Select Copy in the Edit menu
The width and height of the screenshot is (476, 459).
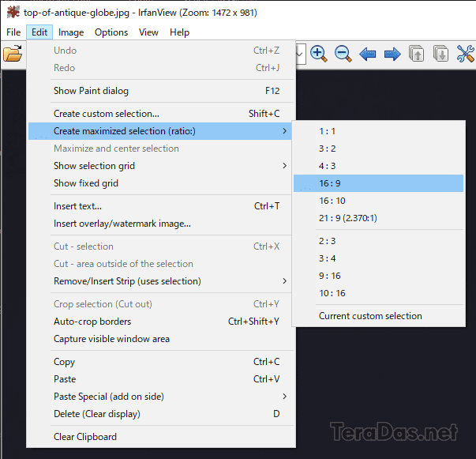pos(160,362)
